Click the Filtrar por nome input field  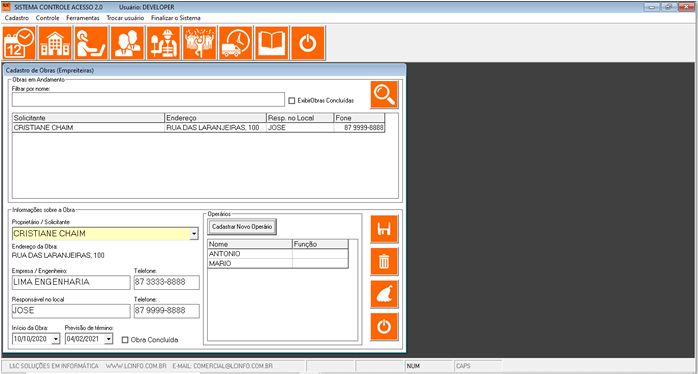click(148, 100)
